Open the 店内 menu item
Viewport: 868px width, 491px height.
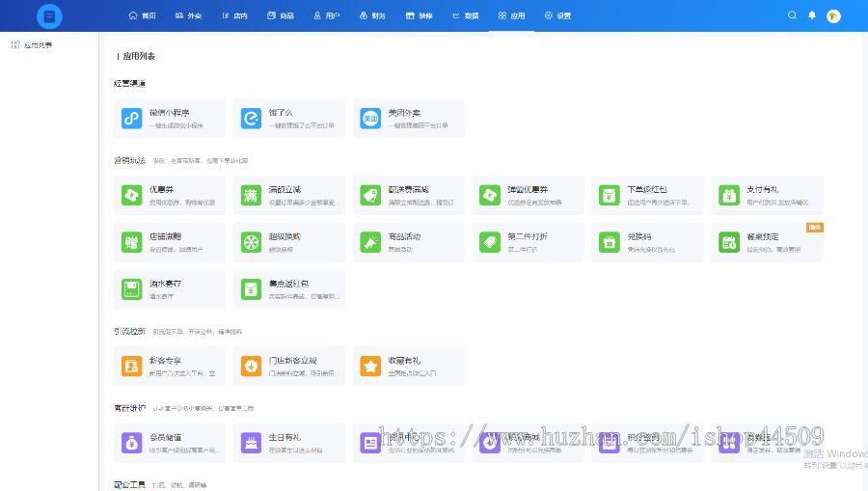pos(234,16)
